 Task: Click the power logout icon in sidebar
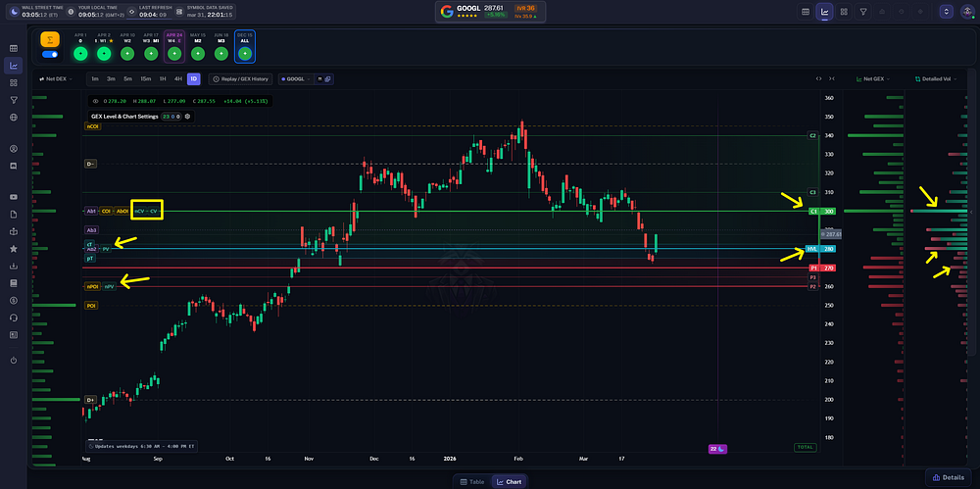[x=14, y=361]
